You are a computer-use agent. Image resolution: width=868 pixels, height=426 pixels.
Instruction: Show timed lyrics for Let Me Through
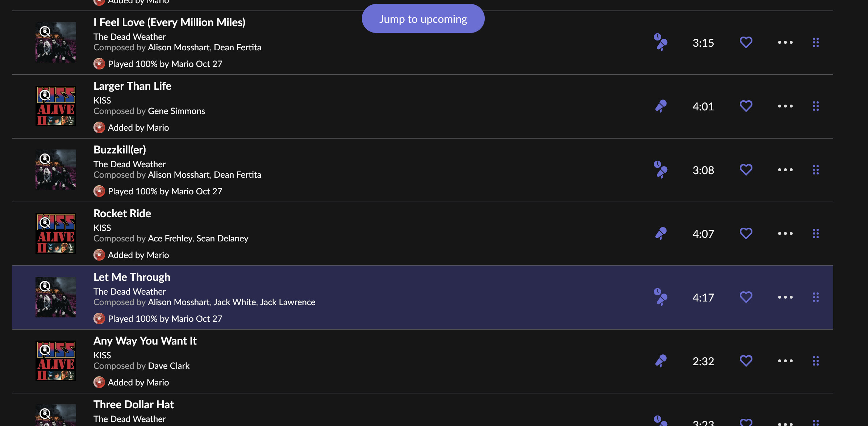(x=660, y=297)
